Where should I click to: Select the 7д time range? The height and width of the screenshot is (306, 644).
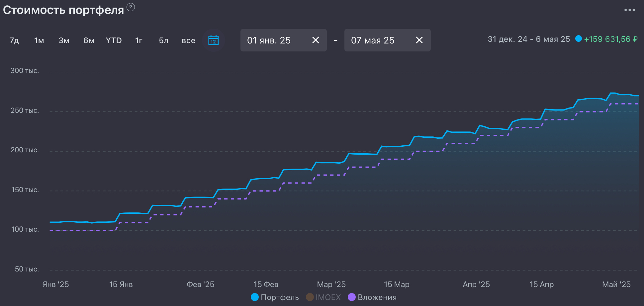(14, 40)
